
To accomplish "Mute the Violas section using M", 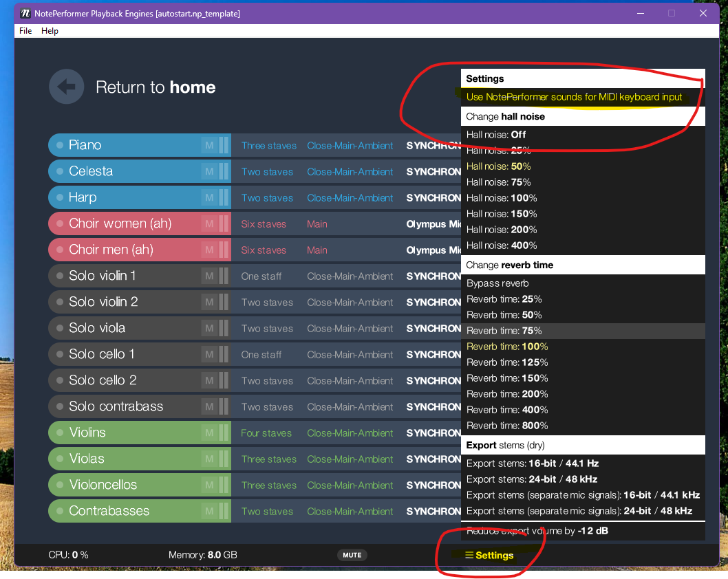I will click(x=209, y=459).
